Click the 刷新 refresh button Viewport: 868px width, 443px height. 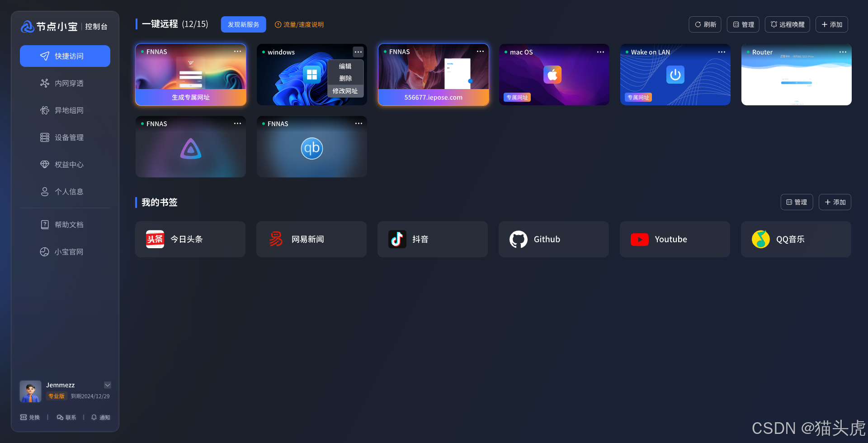[x=705, y=24]
